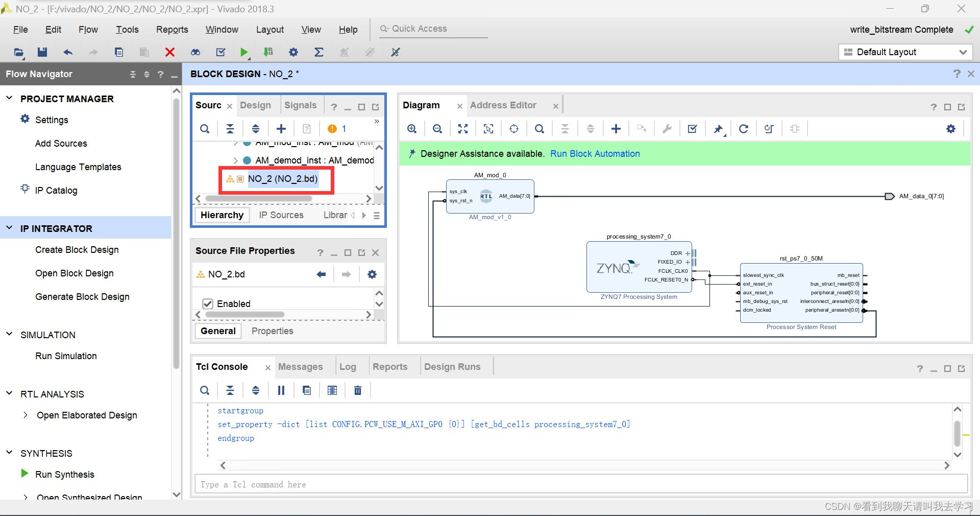Pause Tcl Console output
Viewport: 980px width, 516px height.
(x=281, y=390)
